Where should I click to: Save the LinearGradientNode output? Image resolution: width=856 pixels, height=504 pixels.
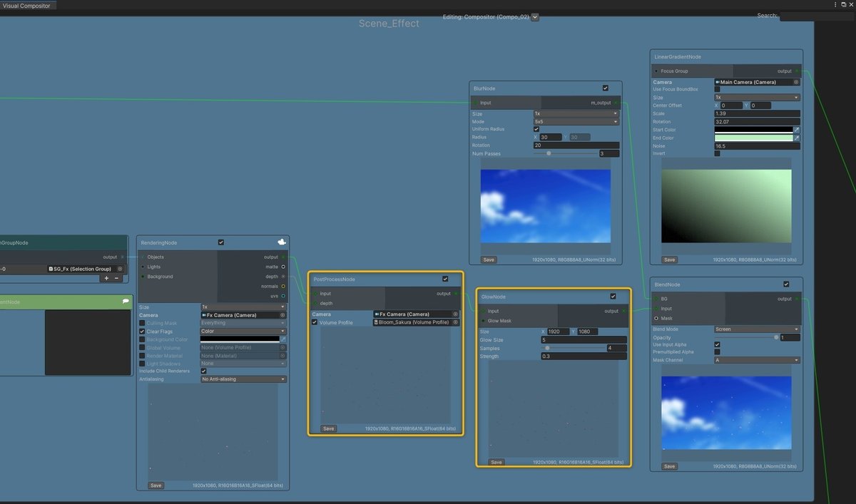[668, 259]
